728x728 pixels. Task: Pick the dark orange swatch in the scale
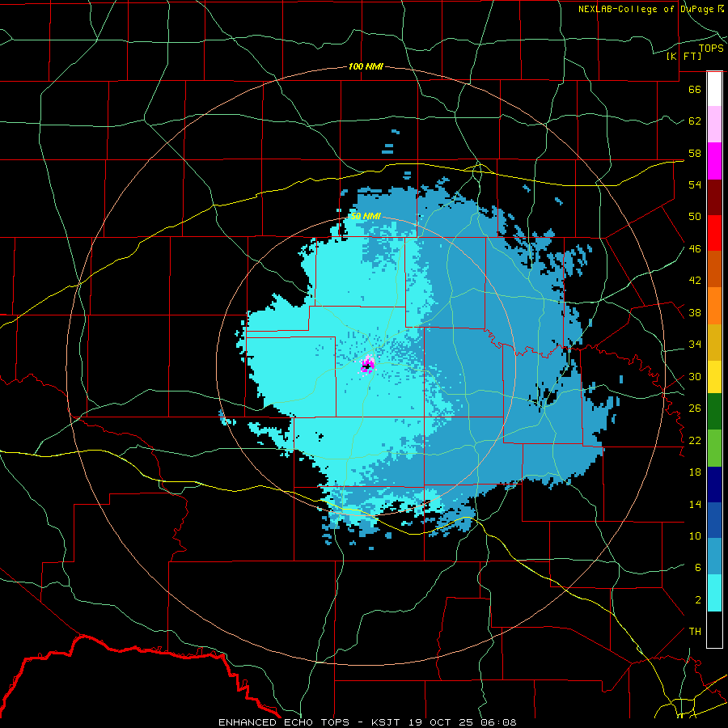click(x=714, y=269)
